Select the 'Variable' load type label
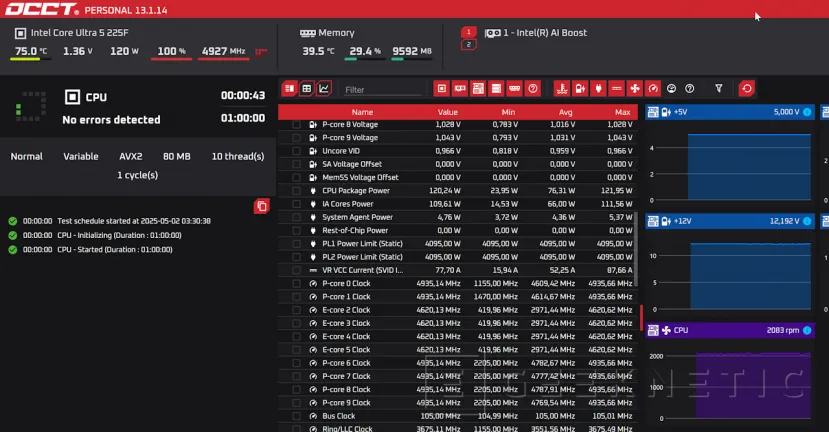 [81, 157]
